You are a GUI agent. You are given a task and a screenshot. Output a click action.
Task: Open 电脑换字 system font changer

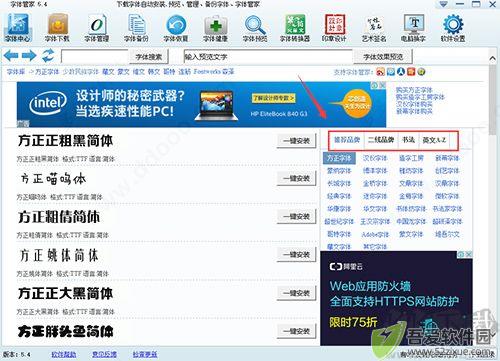(413, 28)
